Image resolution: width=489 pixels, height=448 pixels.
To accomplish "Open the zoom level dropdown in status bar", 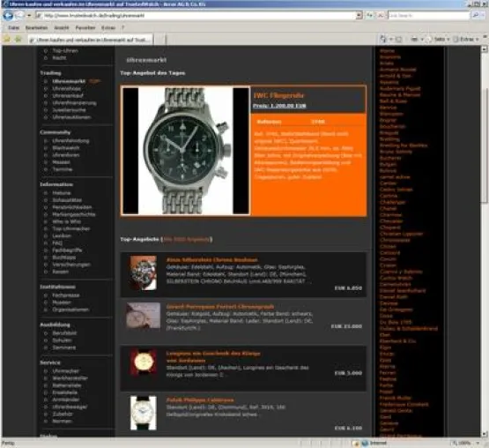I will pyautogui.click(x=478, y=443).
